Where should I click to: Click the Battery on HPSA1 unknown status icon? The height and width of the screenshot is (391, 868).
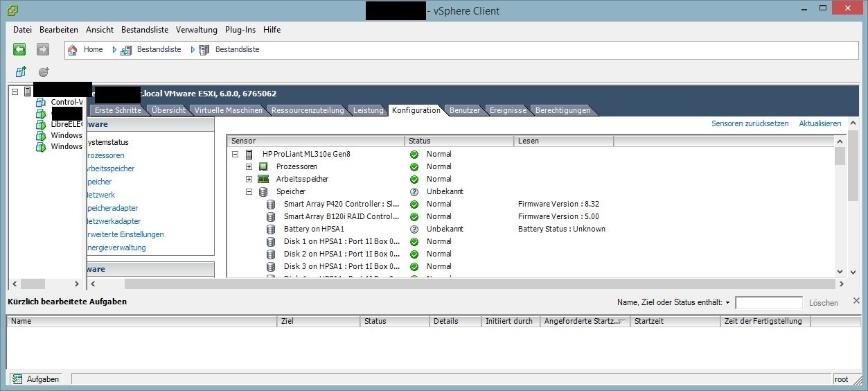point(414,229)
